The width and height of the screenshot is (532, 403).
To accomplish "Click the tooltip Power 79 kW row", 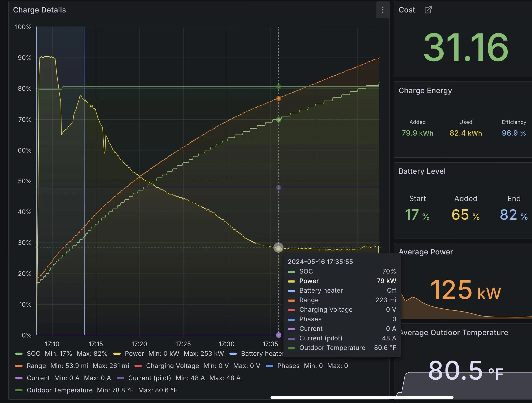I will click(x=342, y=281).
